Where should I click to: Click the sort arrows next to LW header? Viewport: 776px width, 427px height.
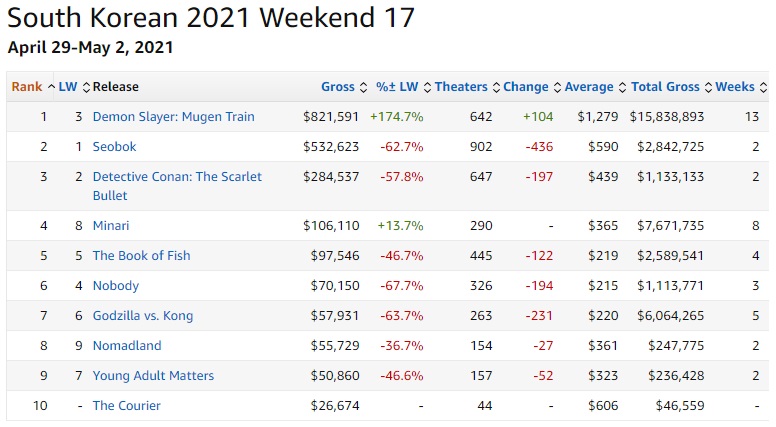tap(86, 87)
